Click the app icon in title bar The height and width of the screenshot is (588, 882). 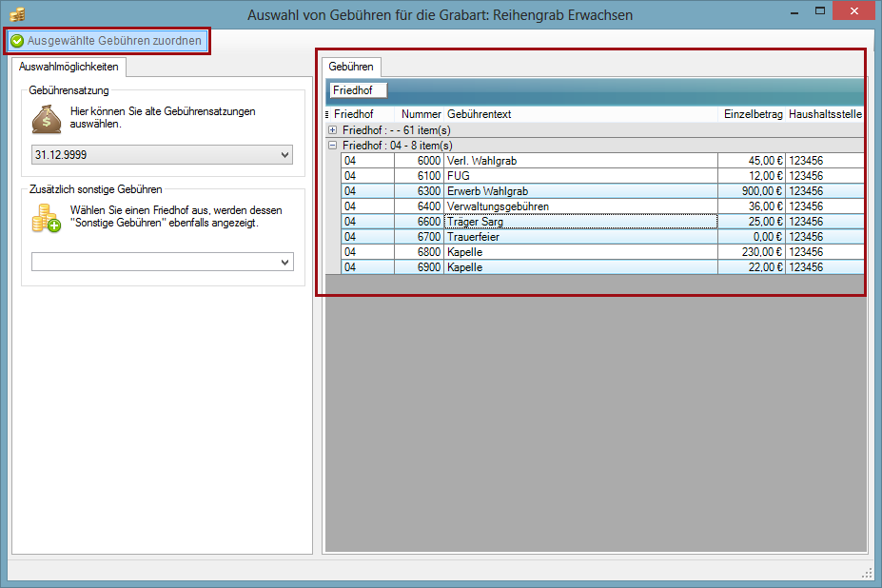pyautogui.click(x=16, y=14)
